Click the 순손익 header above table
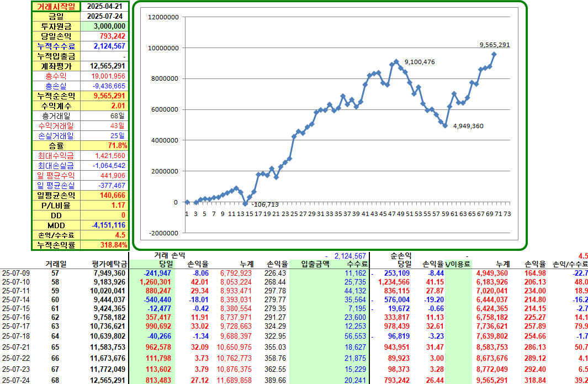This screenshot has width=588, height=384. pyautogui.click(x=401, y=256)
